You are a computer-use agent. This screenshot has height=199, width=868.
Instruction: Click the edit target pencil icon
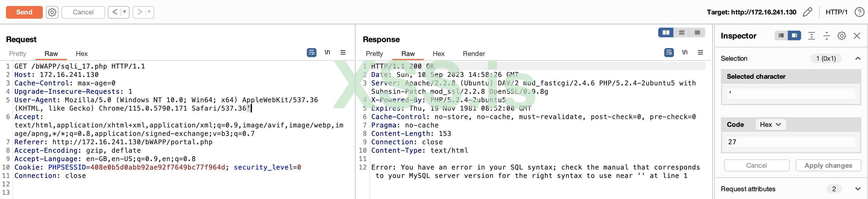(807, 12)
